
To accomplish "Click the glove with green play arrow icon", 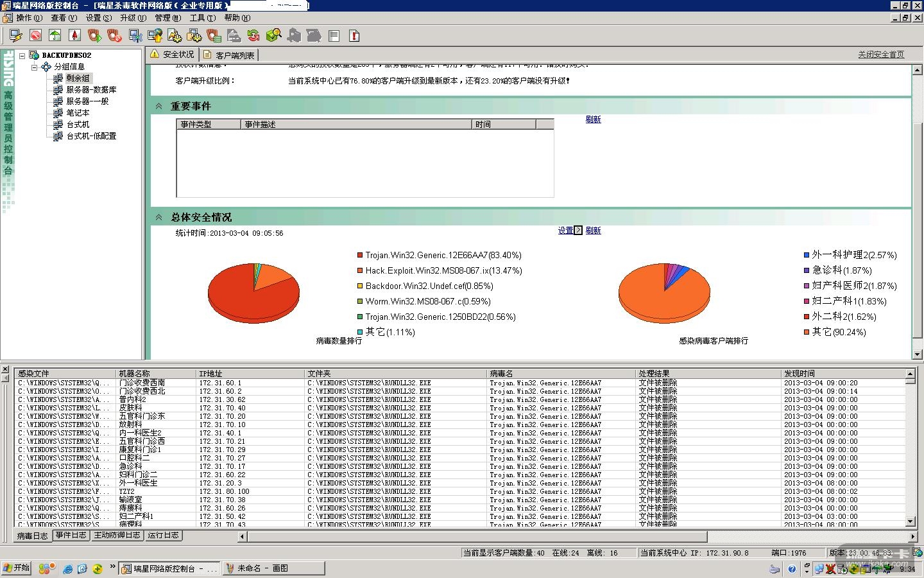I will [x=95, y=35].
